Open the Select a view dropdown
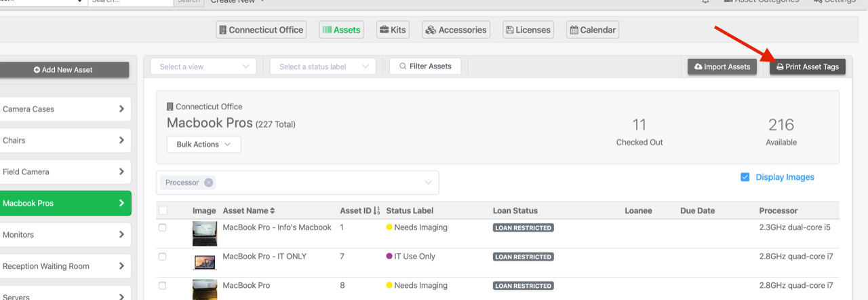Viewport: 868px width, 300px height. pos(203,67)
